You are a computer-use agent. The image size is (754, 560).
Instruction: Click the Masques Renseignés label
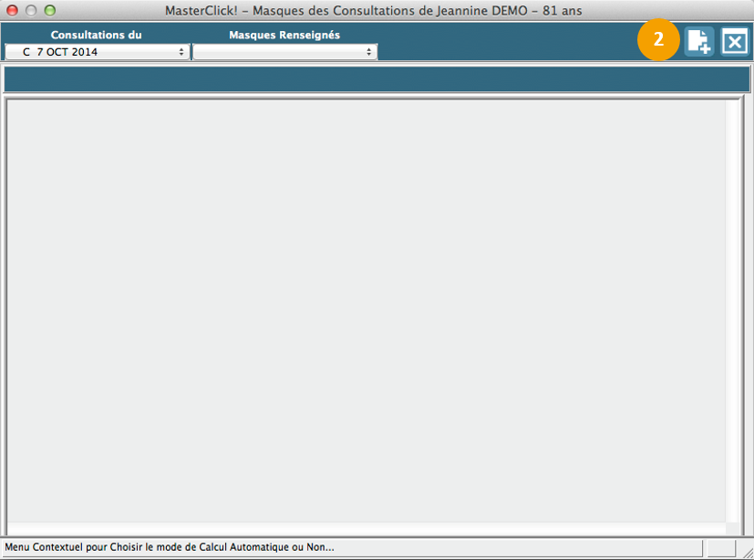284,35
